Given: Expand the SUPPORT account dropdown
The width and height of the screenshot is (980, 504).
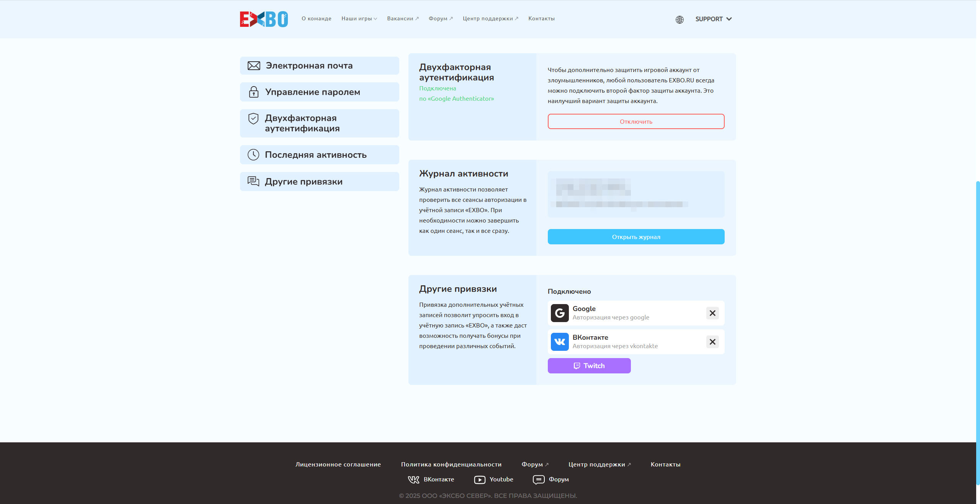Looking at the screenshot, I should pyautogui.click(x=714, y=19).
